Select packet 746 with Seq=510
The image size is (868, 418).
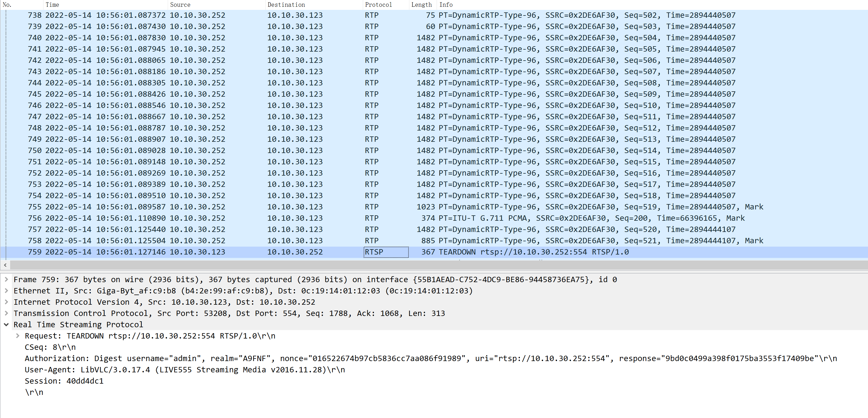point(434,105)
